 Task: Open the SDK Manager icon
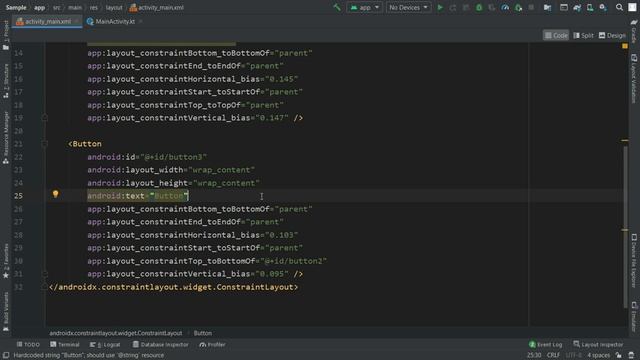click(603, 7)
